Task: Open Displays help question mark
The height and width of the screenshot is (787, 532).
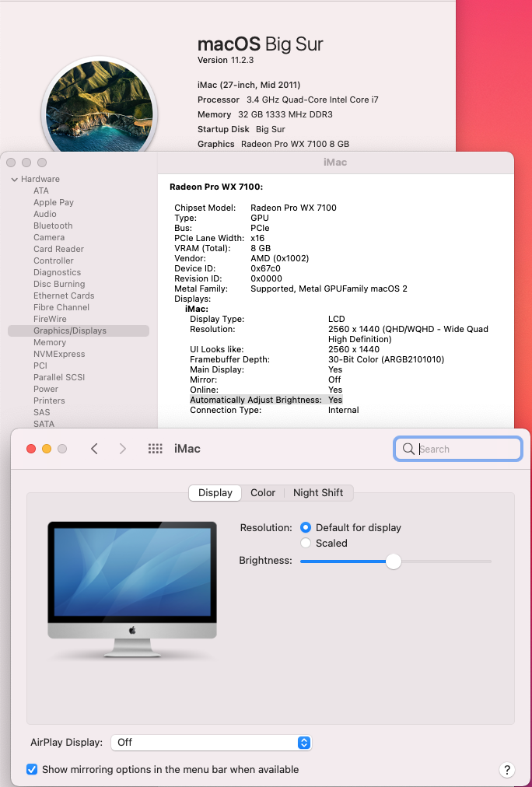Action: (x=507, y=769)
